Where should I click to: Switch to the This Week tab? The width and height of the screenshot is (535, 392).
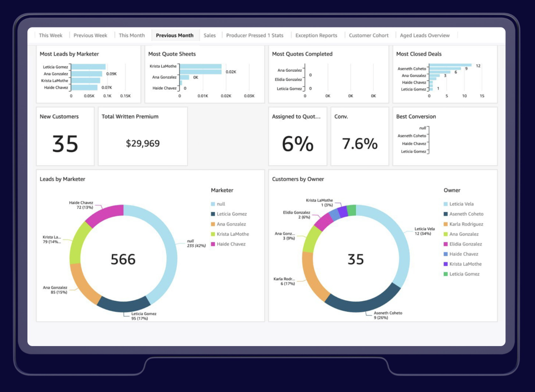click(x=51, y=35)
